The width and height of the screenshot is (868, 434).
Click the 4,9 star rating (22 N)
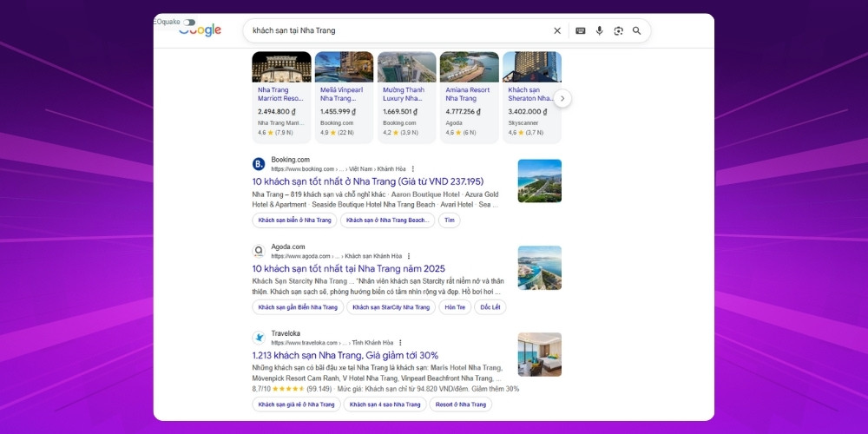[337, 133]
